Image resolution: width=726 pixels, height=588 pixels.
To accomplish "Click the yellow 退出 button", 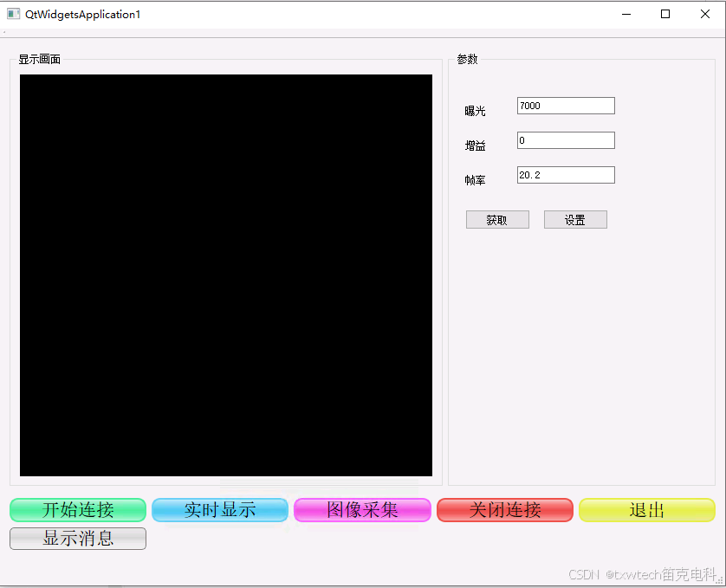I will [647, 510].
